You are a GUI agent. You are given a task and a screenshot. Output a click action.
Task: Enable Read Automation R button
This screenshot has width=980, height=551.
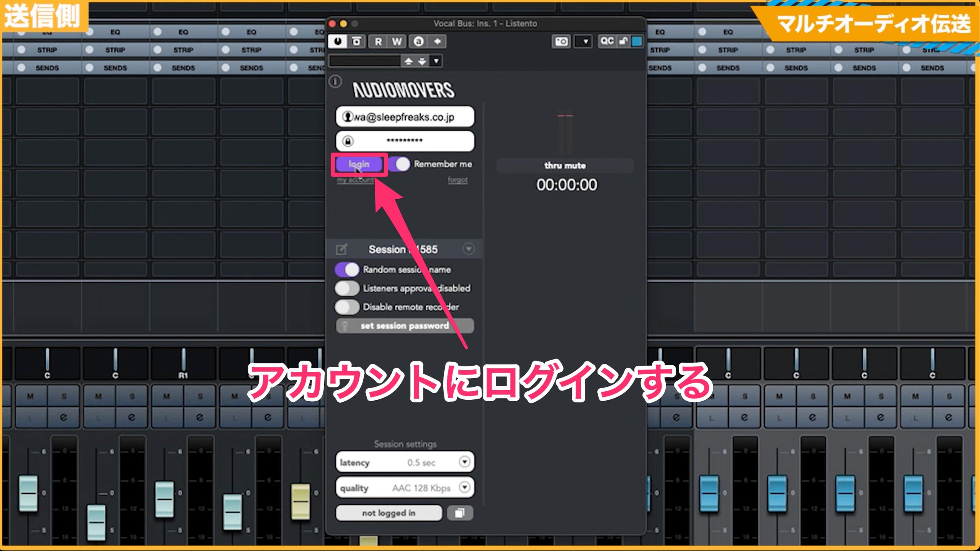(378, 41)
